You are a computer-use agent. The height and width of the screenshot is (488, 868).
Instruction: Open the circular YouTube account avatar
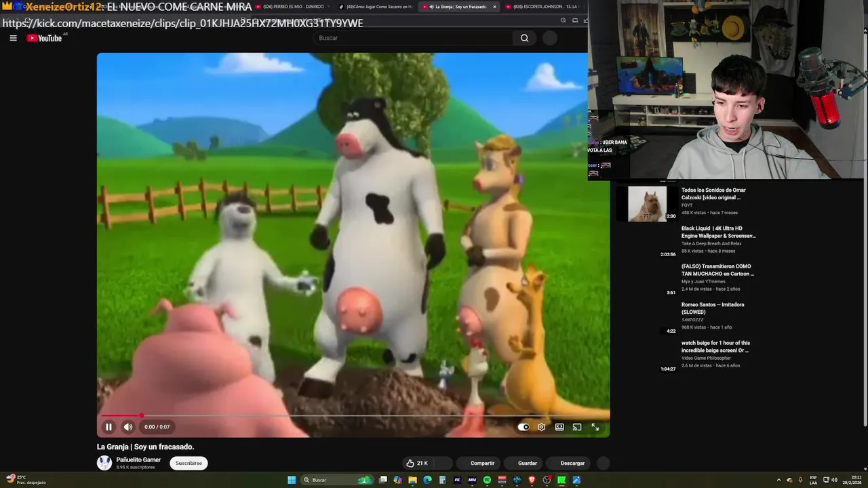coord(550,38)
